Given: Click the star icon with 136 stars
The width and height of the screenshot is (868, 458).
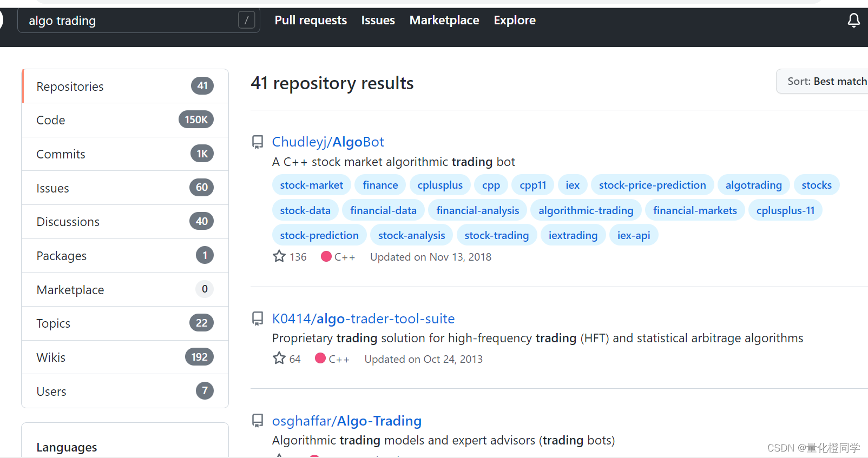Looking at the screenshot, I should tap(279, 256).
